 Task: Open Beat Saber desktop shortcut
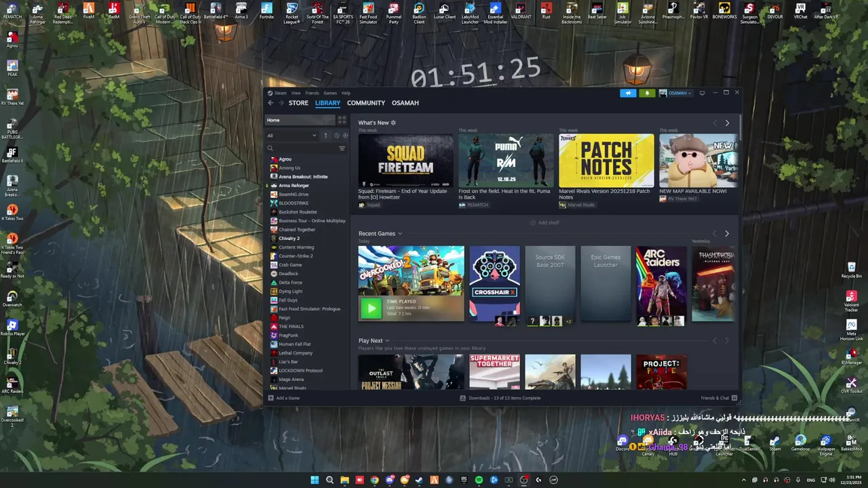[597, 12]
